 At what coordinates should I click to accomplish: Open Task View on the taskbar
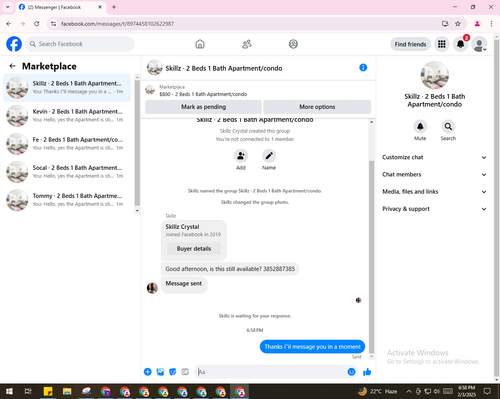[28, 391]
